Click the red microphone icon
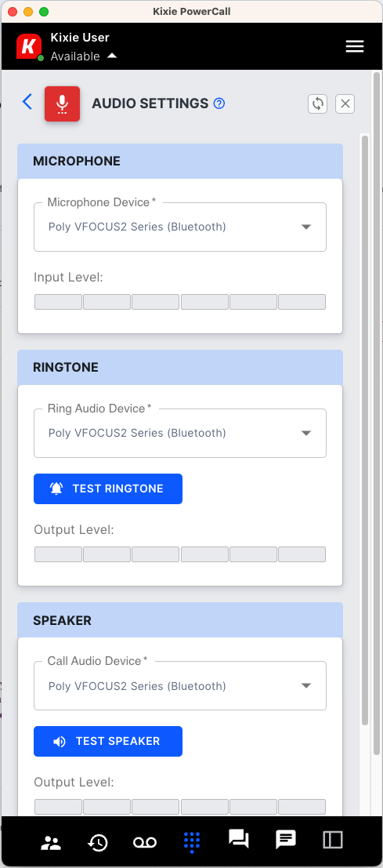The image size is (383, 868). (63, 104)
